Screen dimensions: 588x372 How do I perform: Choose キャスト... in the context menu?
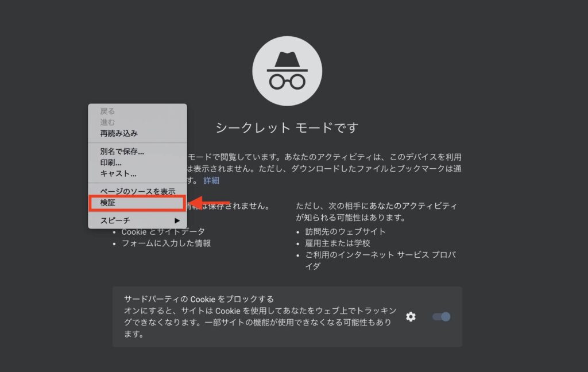click(x=137, y=173)
